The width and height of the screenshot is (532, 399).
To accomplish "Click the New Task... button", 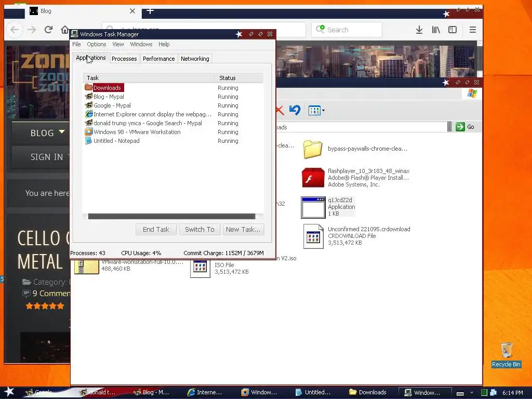I will (243, 229).
